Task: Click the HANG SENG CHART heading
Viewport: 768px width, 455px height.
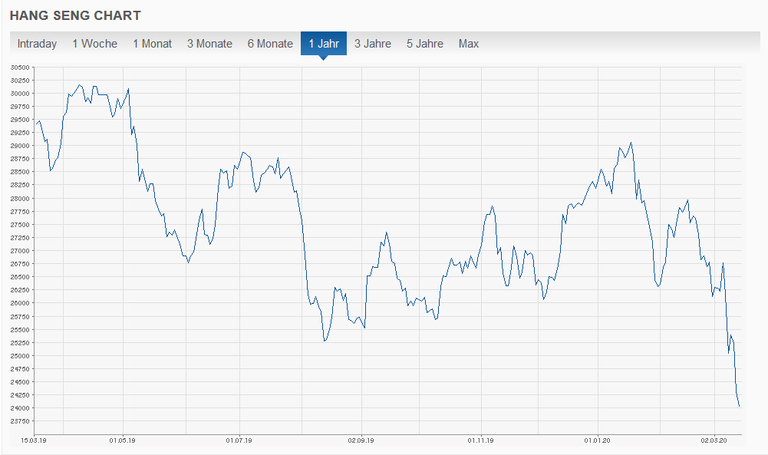Action: pyautogui.click(x=75, y=16)
